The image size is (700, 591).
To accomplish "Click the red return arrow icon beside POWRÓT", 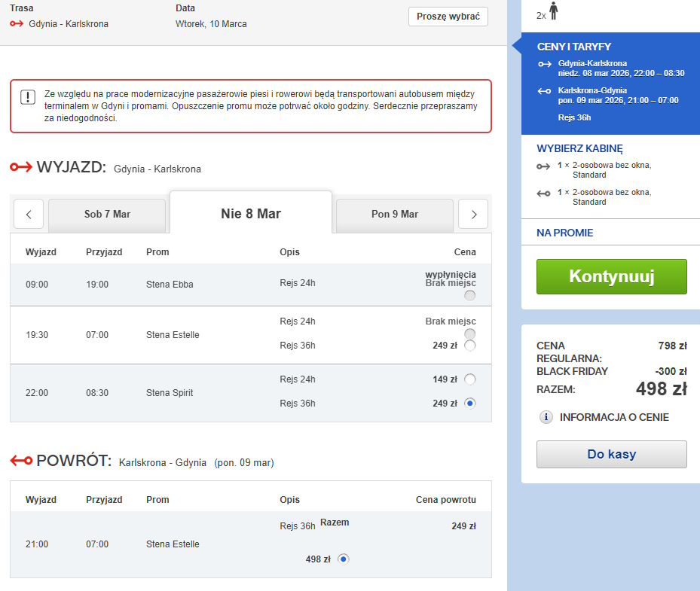I will point(20,461).
